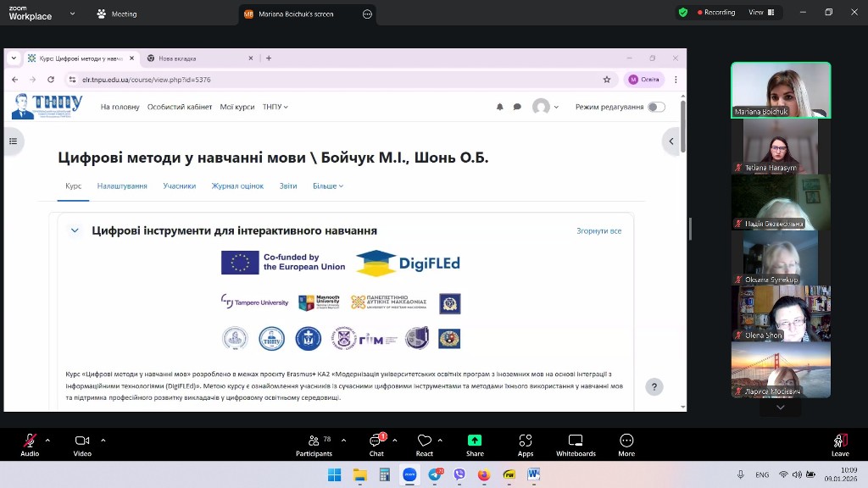
Task: Open the Participants list
Action: [314, 441]
